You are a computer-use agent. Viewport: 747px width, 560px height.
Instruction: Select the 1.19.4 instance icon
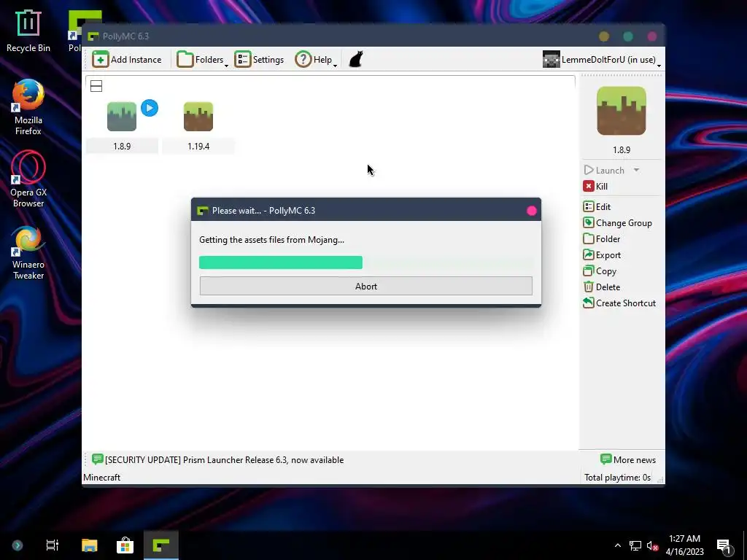click(198, 116)
